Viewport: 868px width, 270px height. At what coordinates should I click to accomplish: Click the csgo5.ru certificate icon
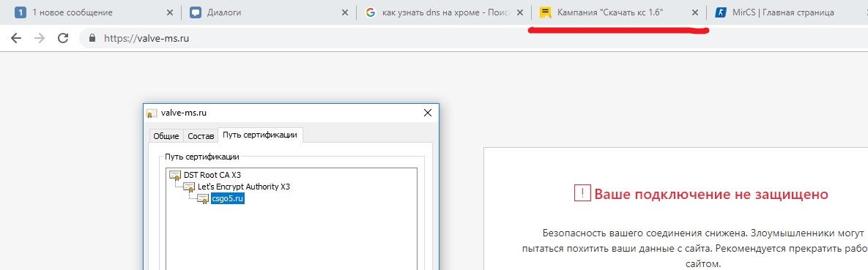click(203, 199)
